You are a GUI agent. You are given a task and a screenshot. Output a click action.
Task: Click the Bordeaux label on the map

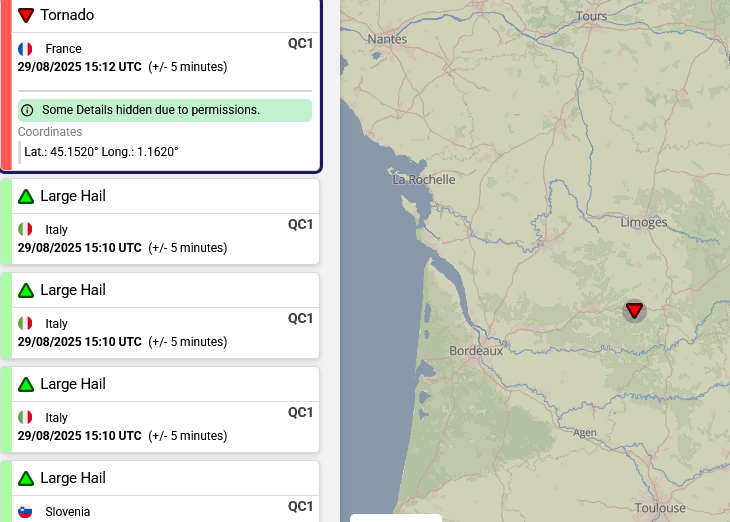[x=476, y=351]
